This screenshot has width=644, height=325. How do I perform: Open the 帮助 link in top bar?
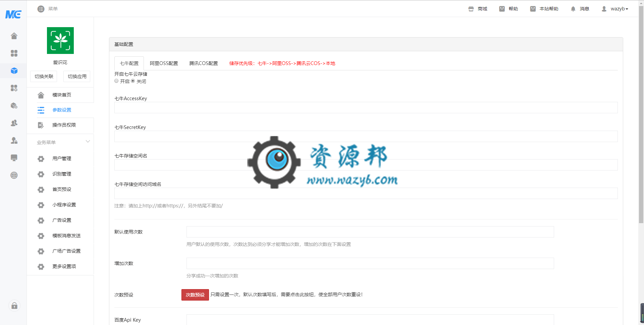click(x=509, y=9)
